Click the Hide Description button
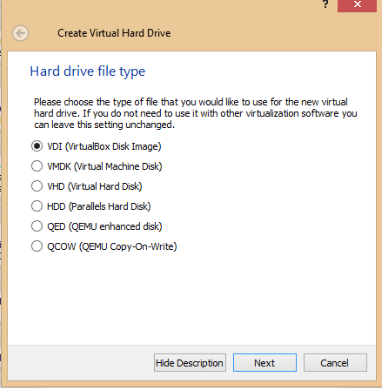The height and width of the screenshot is (388, 382). (x=190, y=363)
